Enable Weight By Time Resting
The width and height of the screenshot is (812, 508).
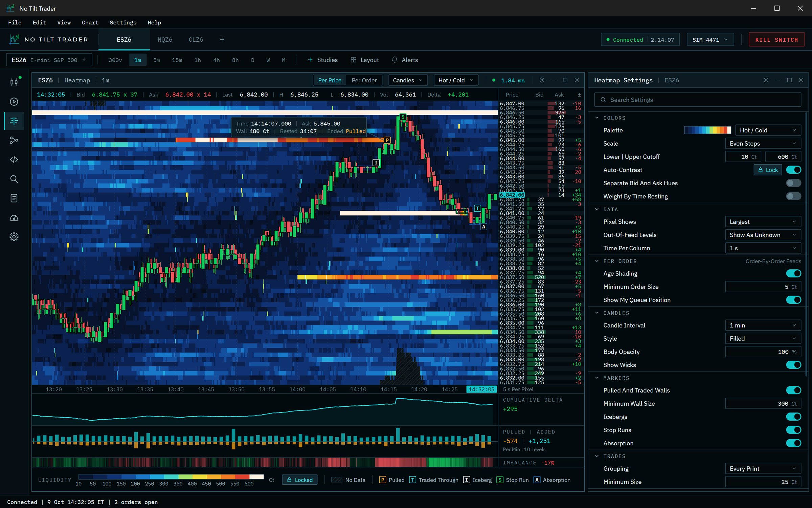tap(793, 196)
